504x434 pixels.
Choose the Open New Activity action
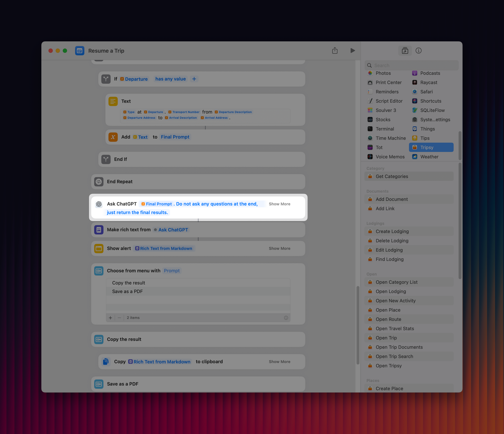coord(409,301)
